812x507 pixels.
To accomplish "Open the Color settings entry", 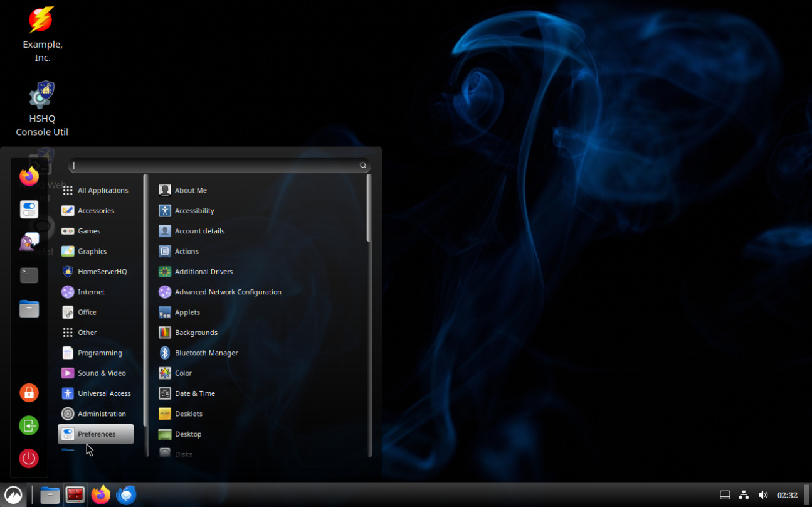I will 183,373.
